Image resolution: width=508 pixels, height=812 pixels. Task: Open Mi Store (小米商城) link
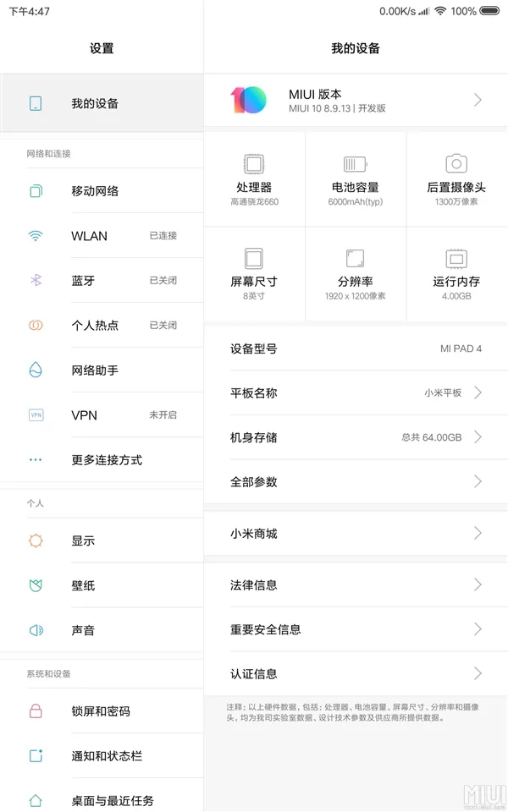pos(356,534)
